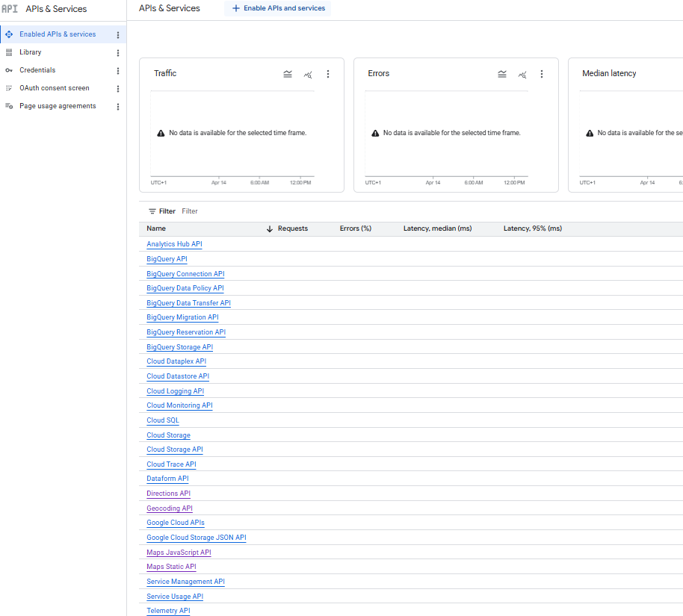Image resolution: width=683 pixels, height=616 pixels.
Task: Open explore metrics icon on Traffic chart
Action: click(308, 75)
